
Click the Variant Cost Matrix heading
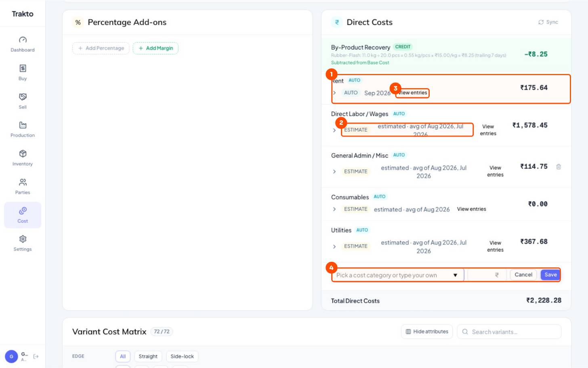pos(109,332)
